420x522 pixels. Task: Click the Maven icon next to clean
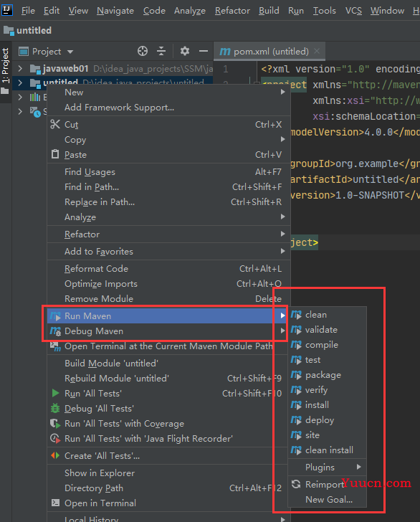[x=296, y=315]
